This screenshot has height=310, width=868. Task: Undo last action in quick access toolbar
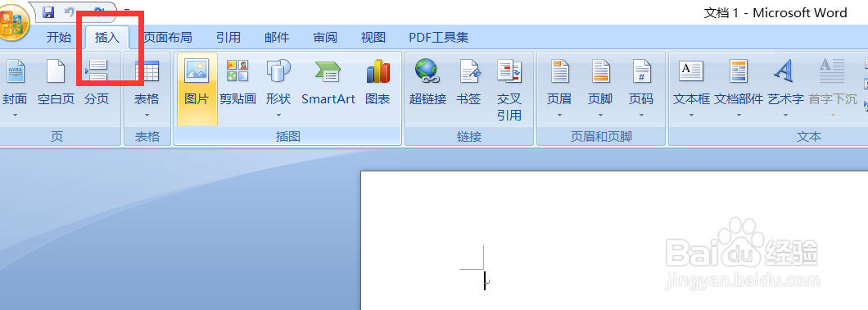click(70, 11)
